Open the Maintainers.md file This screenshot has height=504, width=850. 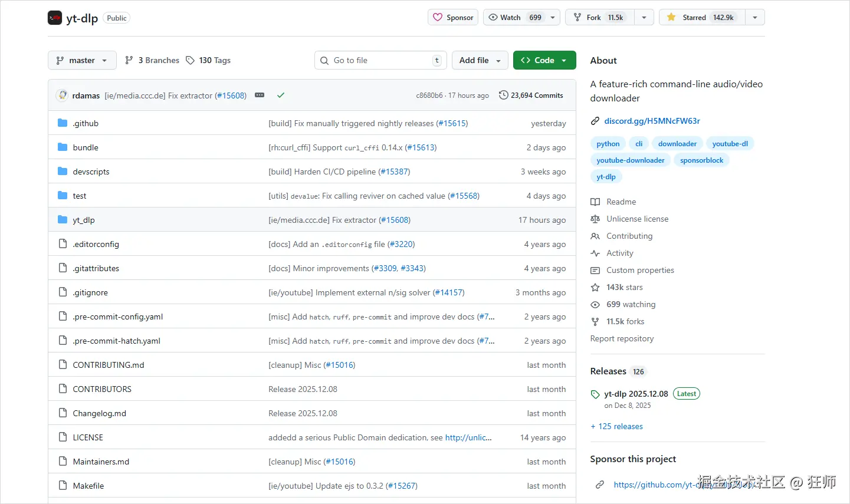101,462
